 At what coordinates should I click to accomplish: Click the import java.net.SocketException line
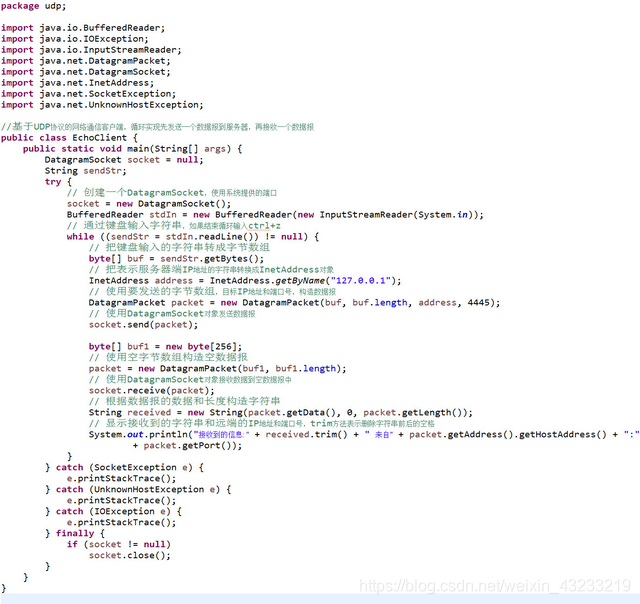[89, 94]
